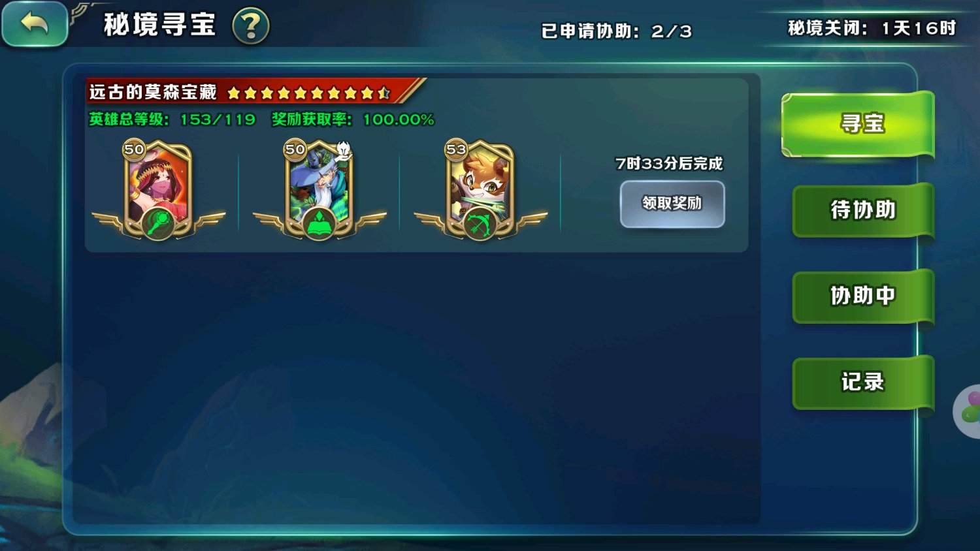Tap the back arrow button
Screen dimensions: 980x551
pyautogui.click(x=35, y=24)
